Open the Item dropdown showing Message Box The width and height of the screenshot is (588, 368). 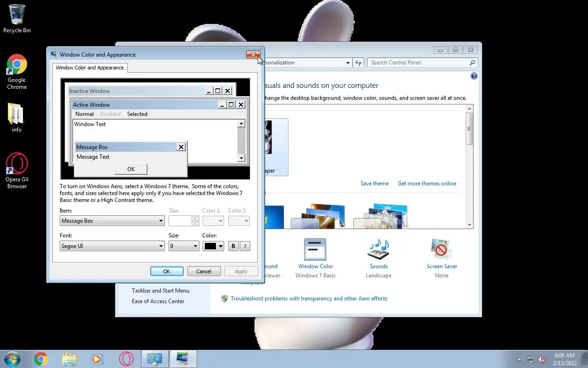tap(112, 221)
